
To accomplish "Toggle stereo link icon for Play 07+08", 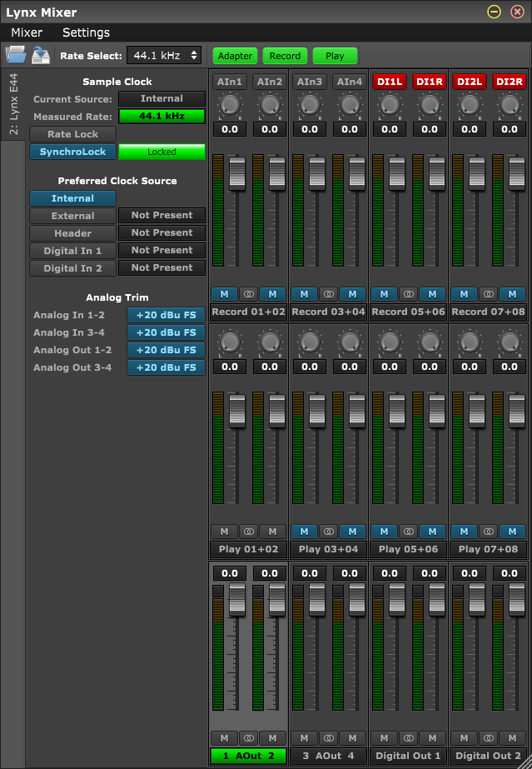I will point(489,532).
